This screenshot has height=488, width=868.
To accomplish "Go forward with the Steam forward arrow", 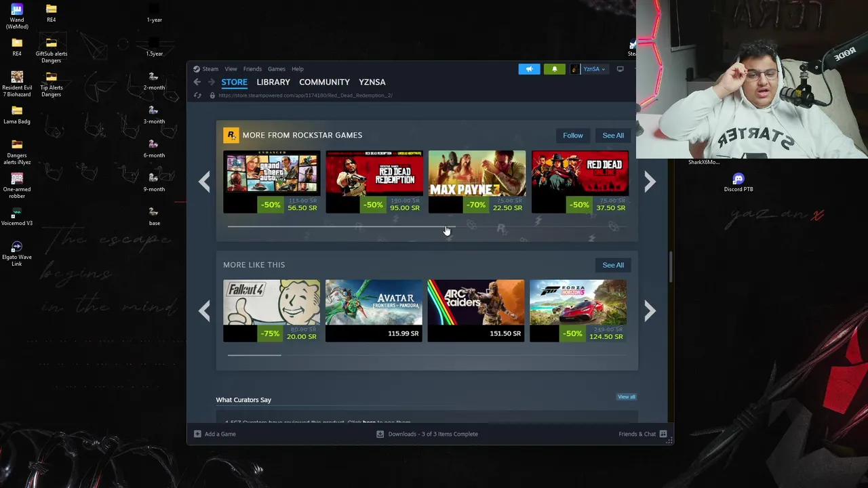I will 211,82.
